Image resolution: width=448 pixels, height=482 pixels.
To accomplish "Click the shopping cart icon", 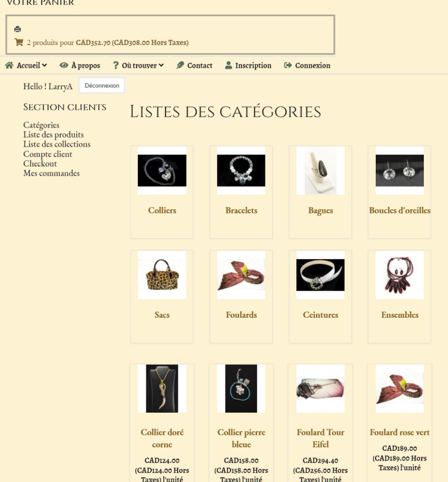I will click(19, 42).
